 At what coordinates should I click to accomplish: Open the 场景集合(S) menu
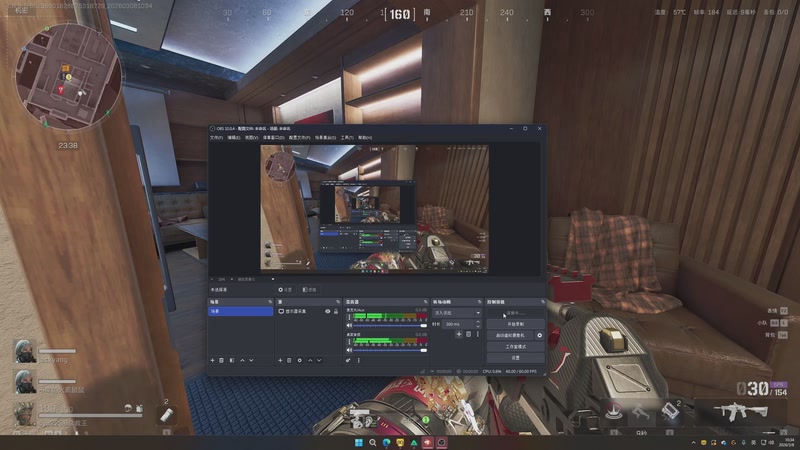tap(326, 138)
